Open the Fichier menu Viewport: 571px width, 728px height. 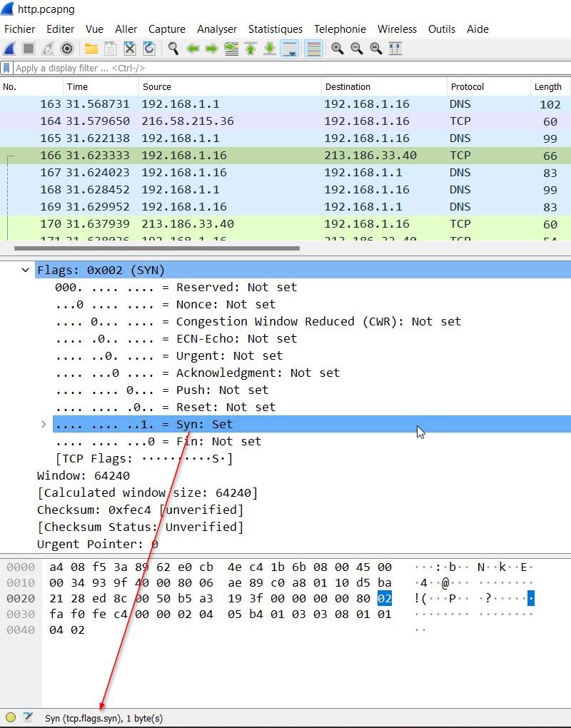[x=19, y=29]
